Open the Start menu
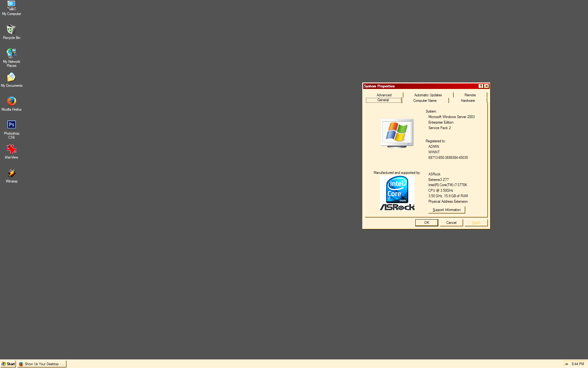This screenshot has height=368, width=588. 8,364
